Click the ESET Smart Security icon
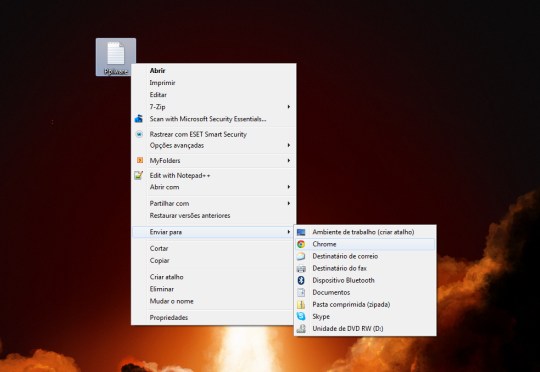Screen dimensions: 540x372 pos(139,134)
